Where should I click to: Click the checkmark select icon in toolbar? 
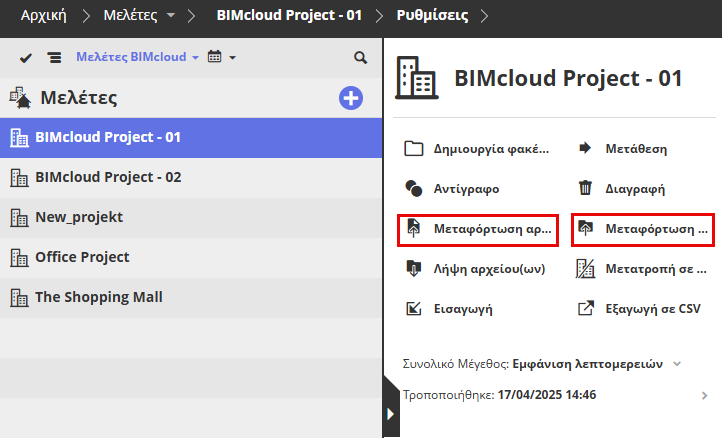26,58
